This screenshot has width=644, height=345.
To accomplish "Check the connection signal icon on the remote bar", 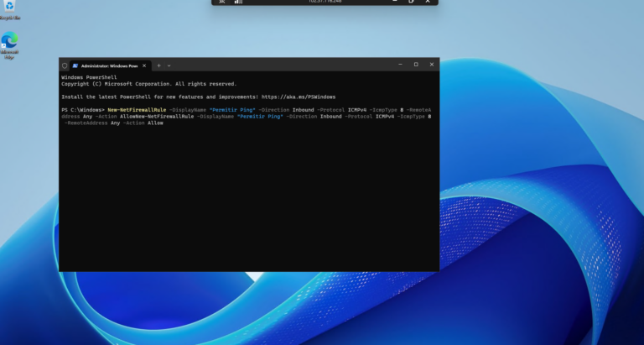I will [x=238, y=2].
